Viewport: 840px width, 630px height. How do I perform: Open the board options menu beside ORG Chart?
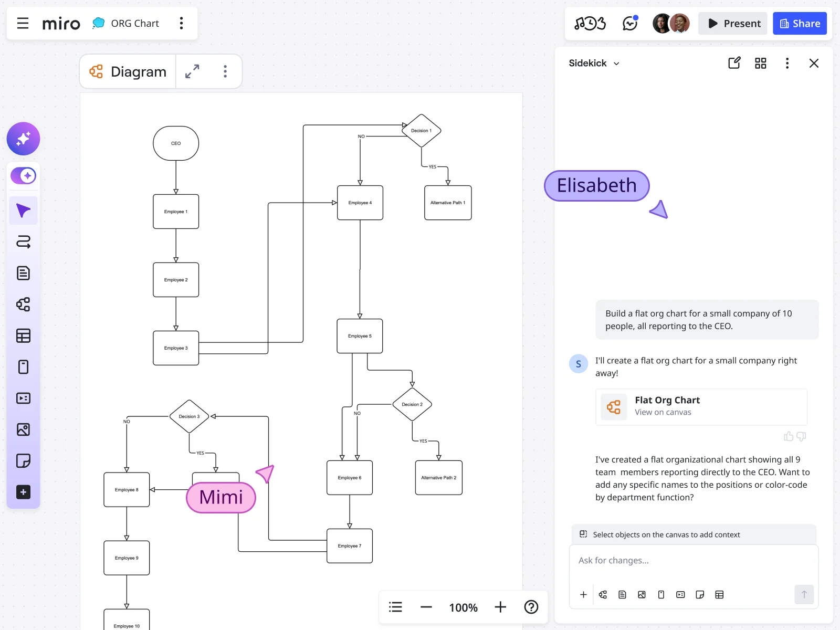coord(181,23)
